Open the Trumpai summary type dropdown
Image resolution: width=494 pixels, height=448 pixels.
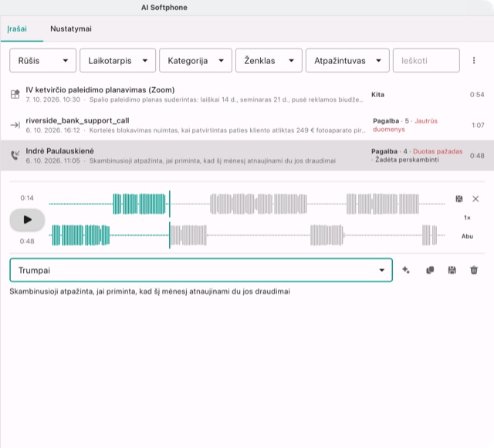[201, 270]
